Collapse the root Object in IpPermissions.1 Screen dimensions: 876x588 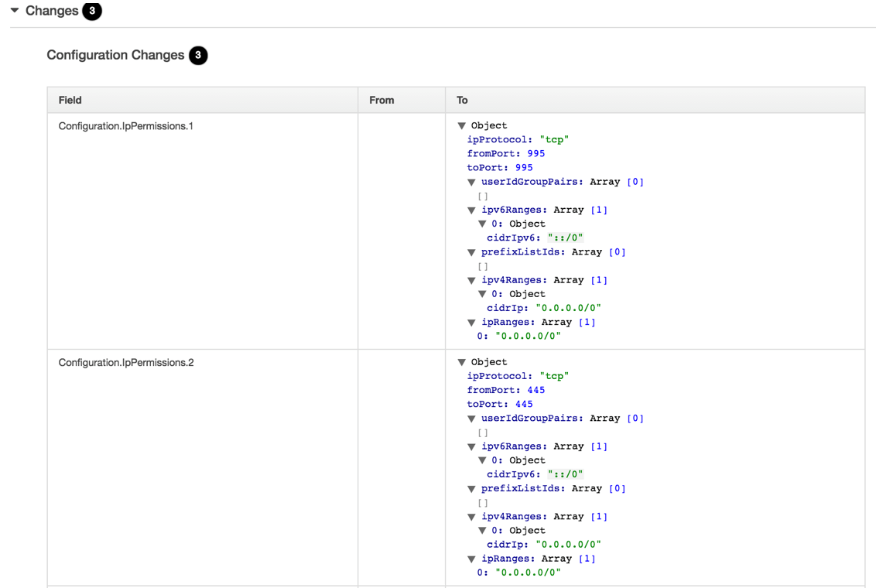462,126
